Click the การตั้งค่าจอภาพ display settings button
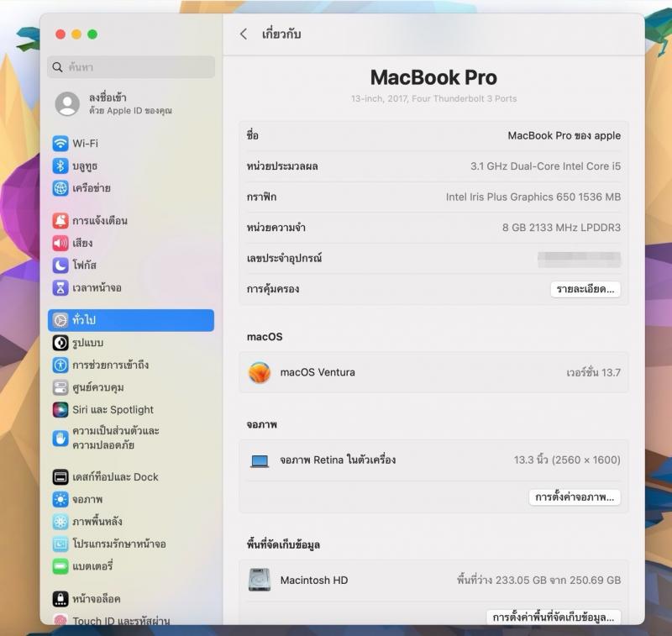The width and height of the screenshot is (672, 636). click(x=575, y=497)
